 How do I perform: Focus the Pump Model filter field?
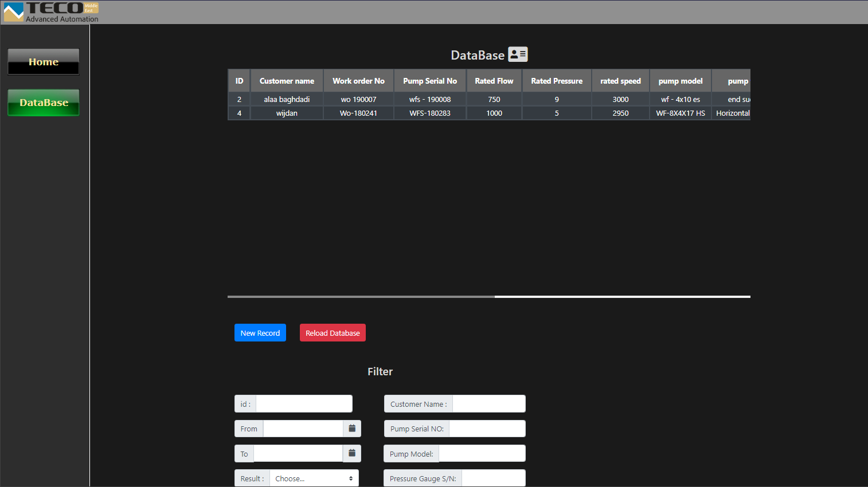482,454
